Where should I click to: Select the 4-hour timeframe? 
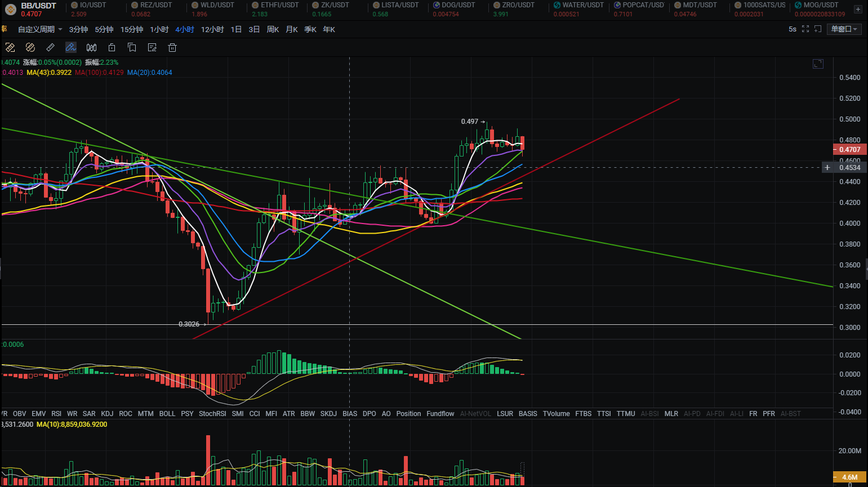[185, 29]
